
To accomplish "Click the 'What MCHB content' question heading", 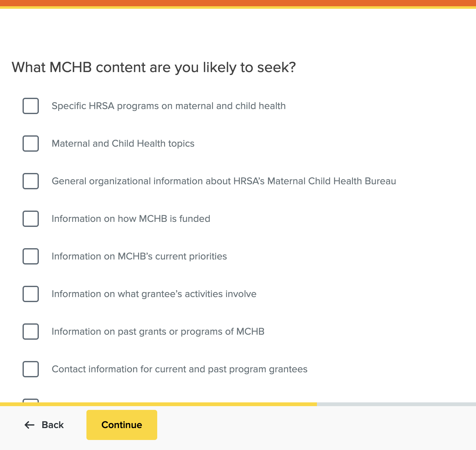I will 153,67.
